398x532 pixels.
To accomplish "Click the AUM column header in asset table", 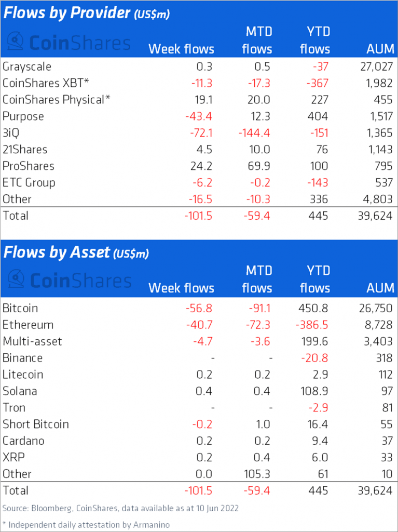I will click(x=380, y=288).
